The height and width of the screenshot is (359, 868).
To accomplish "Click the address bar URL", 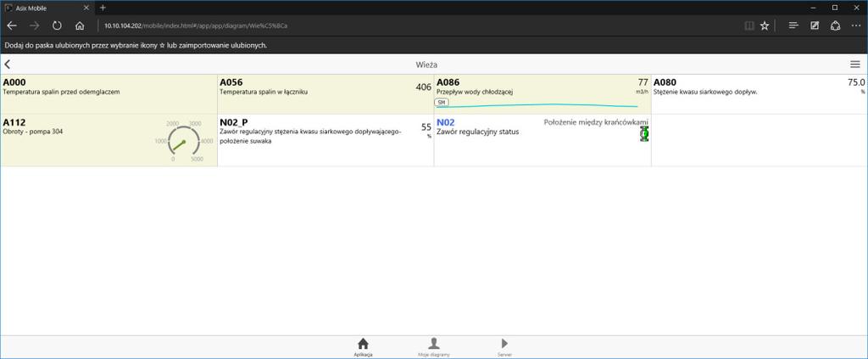I will tap(196, 25).
